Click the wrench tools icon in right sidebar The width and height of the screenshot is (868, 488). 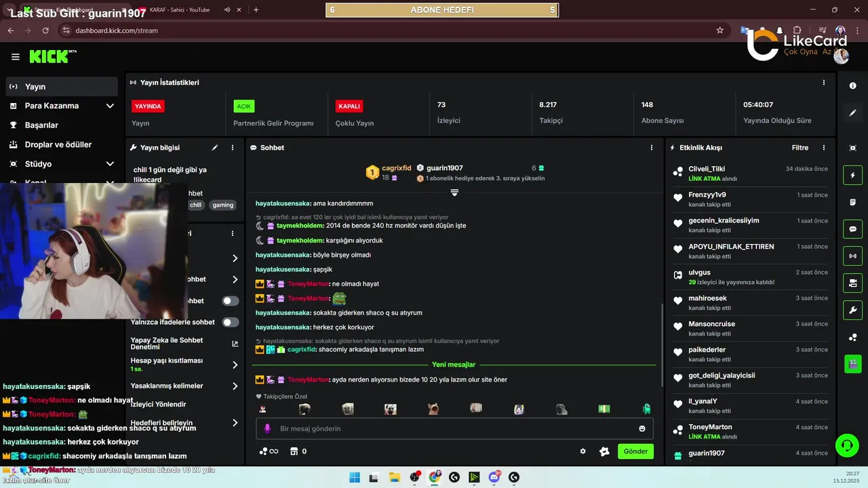(852, 310)
